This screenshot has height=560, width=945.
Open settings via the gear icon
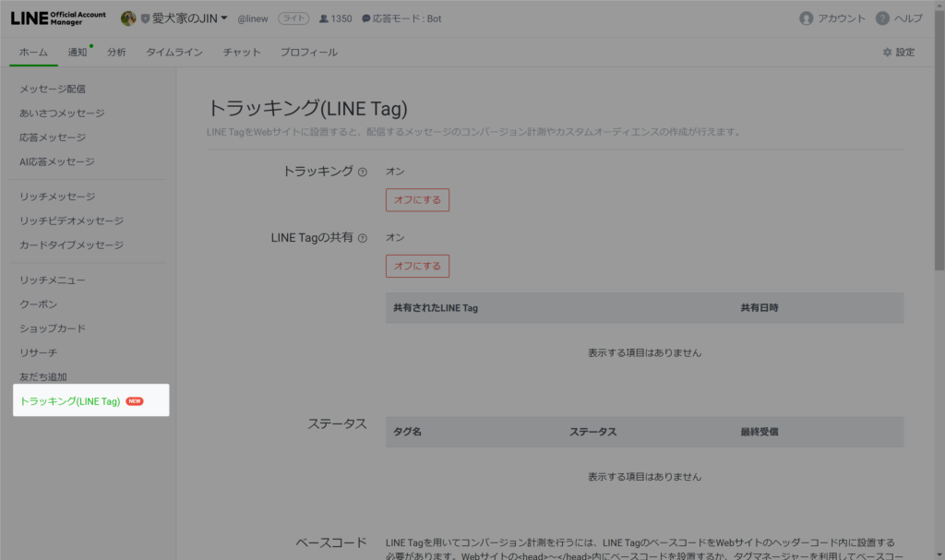click(888, 53)
